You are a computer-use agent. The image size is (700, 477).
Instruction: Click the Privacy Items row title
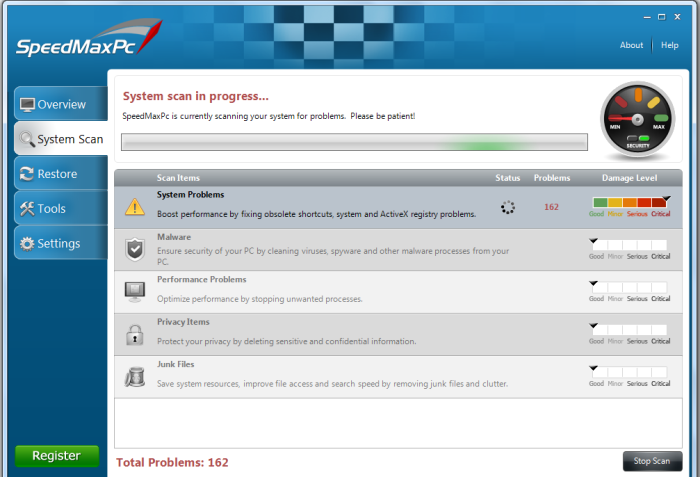coord(183,322)
